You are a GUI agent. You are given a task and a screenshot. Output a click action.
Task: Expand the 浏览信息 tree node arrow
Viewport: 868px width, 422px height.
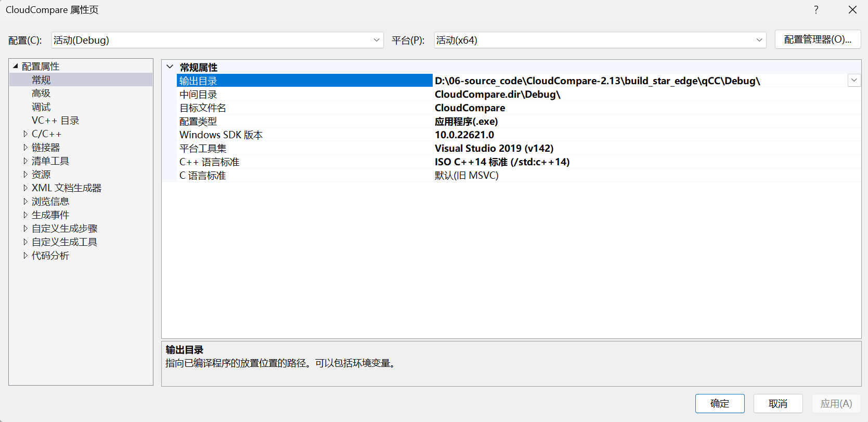(x=25, y=201)
